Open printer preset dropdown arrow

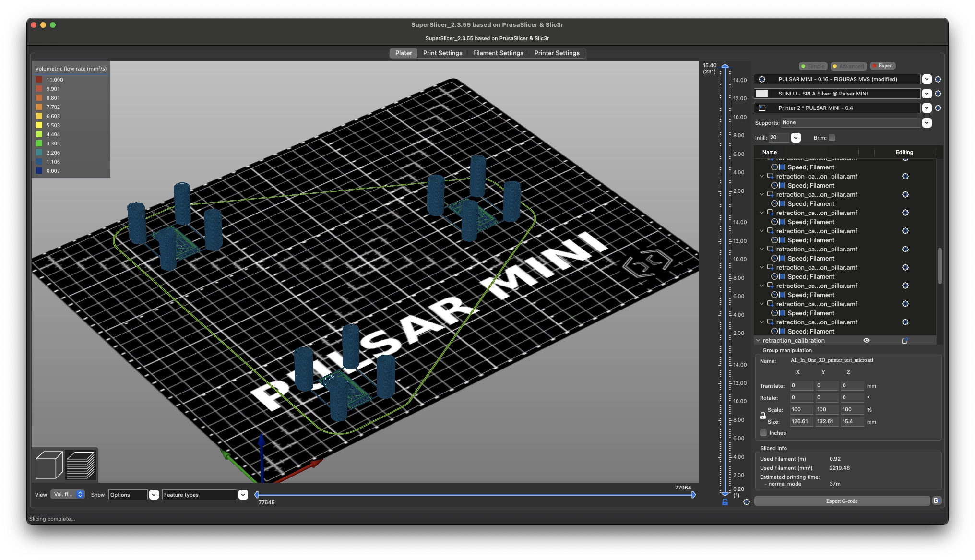[x=927, y=108]
